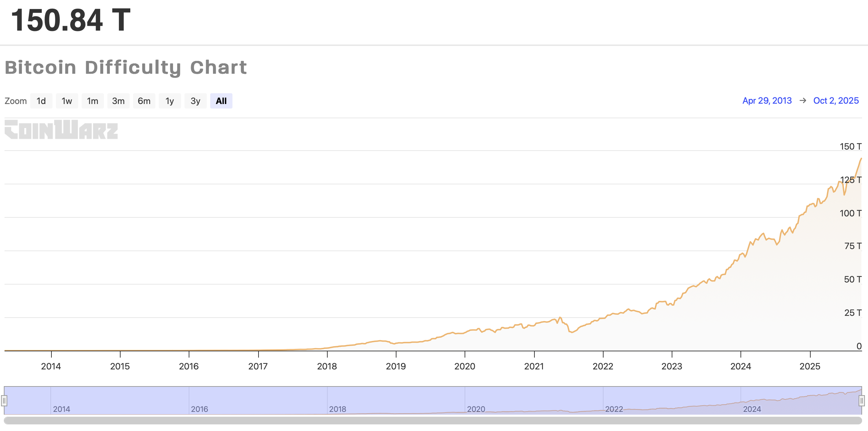Click the 2018 label on the x-axis
This screenshot has width=868, height=431.
click(x=327, y=366)
